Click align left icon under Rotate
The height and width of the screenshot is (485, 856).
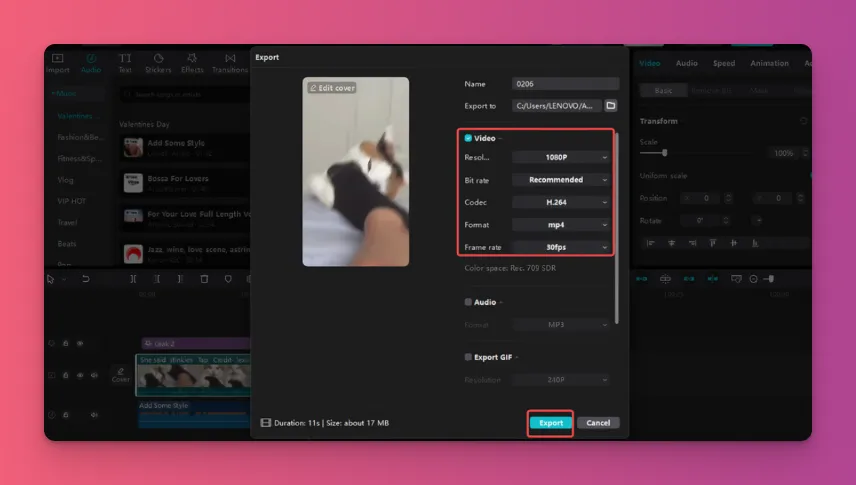tap(650, 243)
